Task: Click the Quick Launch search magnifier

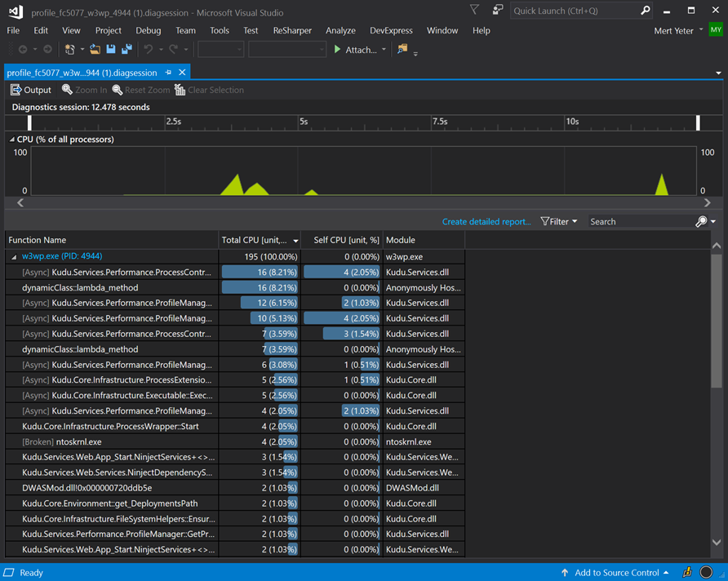Action: 645,11
